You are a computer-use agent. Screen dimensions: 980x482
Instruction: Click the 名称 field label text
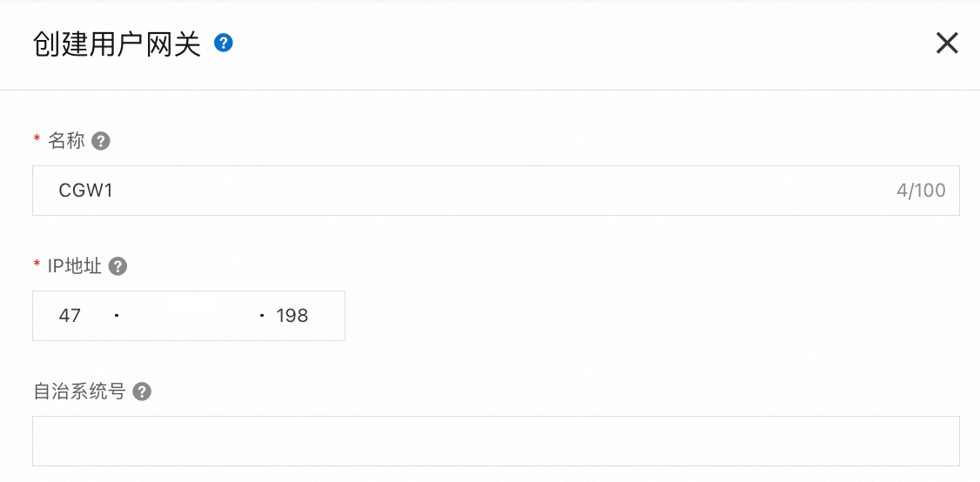point(67,141)
